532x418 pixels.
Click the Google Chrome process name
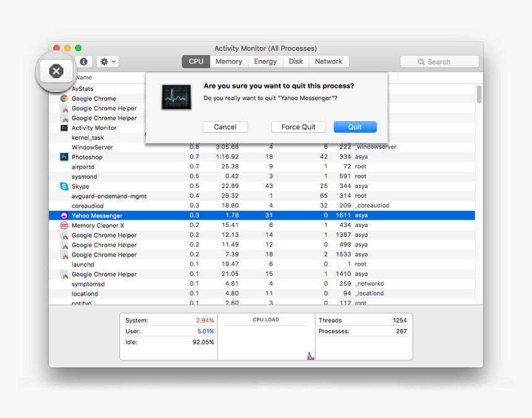coord(94,99)
